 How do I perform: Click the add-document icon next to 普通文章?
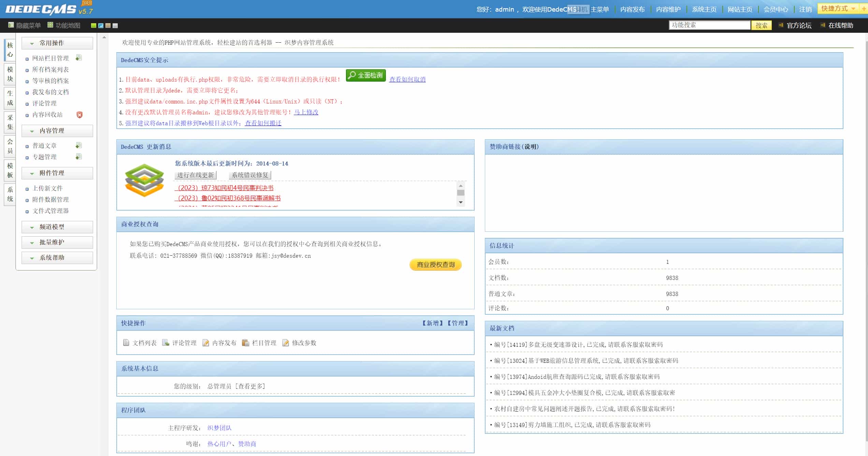click(79, 145)
